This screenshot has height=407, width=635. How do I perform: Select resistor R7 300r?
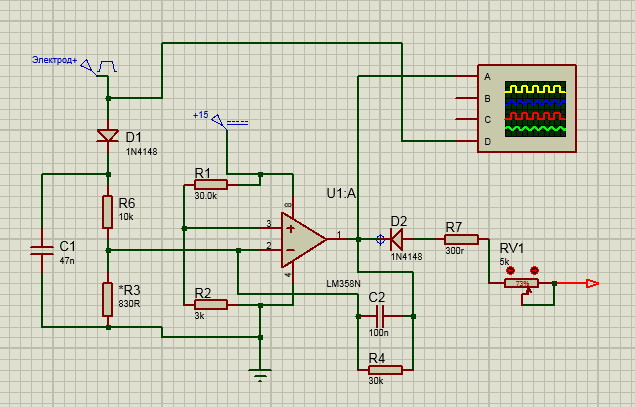pyautogui.click(x=460, y=239)
